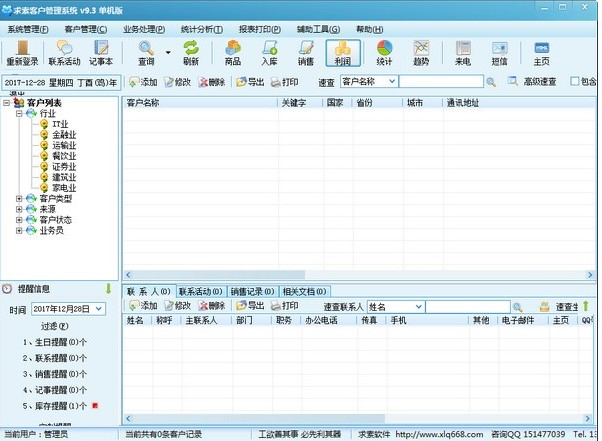
Task: Open the 记事本 notebook tool
Action: [101, 53]
